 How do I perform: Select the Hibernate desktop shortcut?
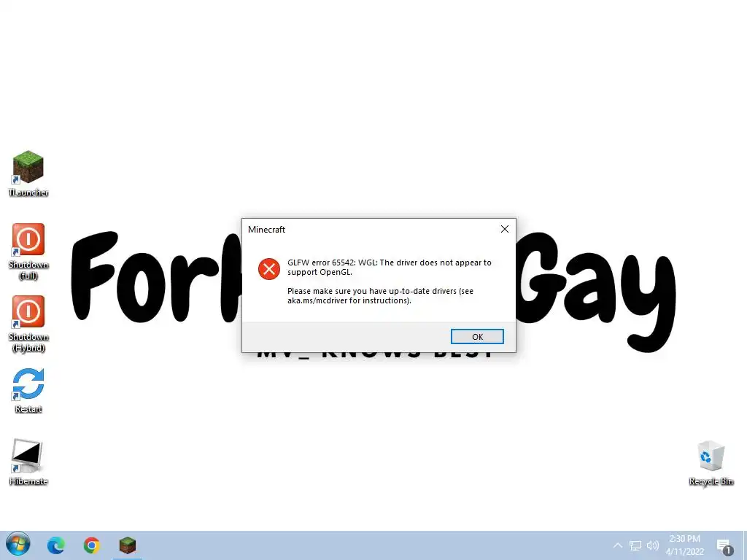tap(28, 462)
